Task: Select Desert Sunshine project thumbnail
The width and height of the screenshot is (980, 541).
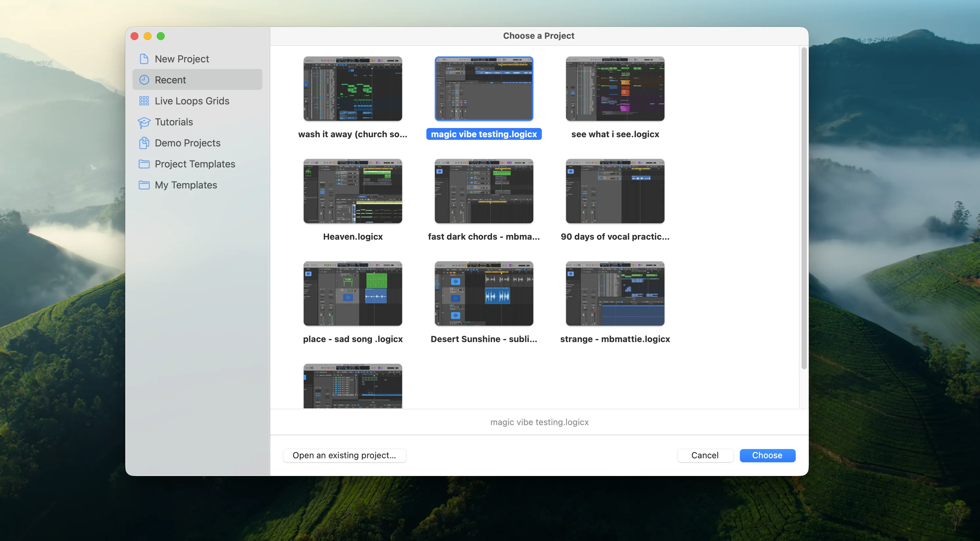Action: (484, 293)
